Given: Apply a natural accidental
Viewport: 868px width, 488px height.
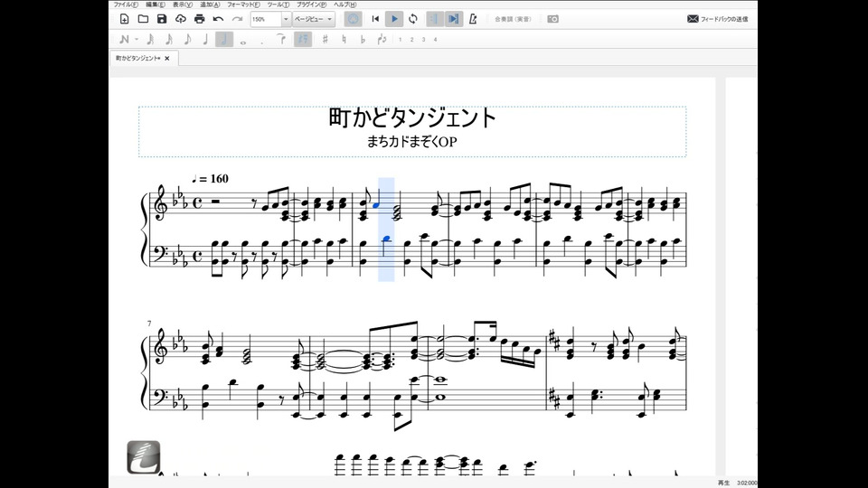Looking at the screenshot, I should click(344, 39).
